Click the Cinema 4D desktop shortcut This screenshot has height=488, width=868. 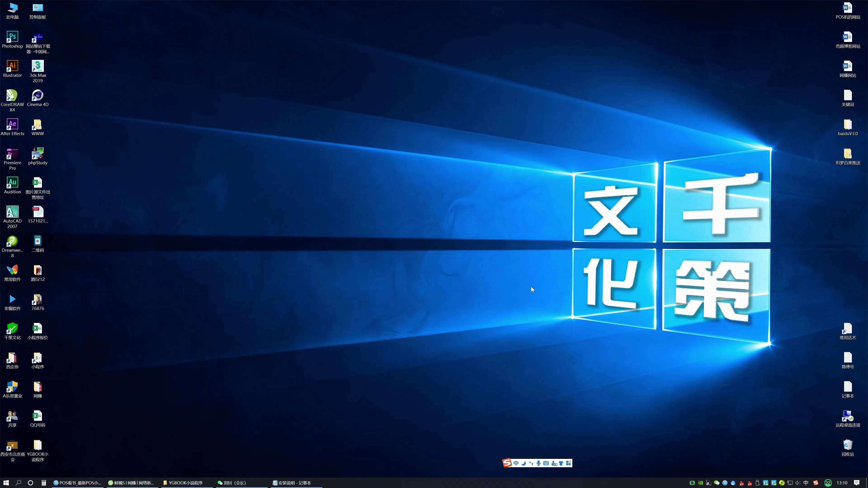pos(38,96)
